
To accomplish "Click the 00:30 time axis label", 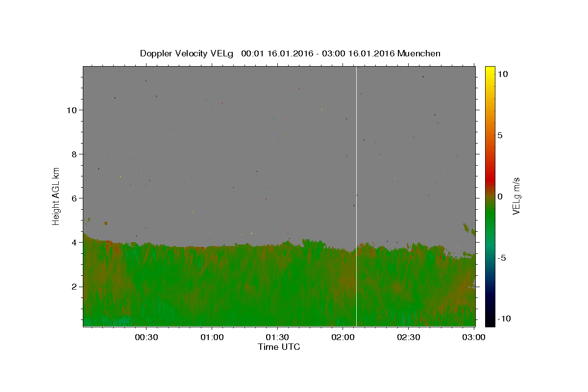I will (147, 337).
